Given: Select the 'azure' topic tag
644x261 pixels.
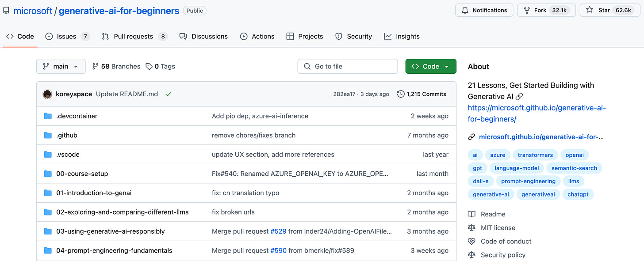Looking at the screenshot, I should coord(498,155).
